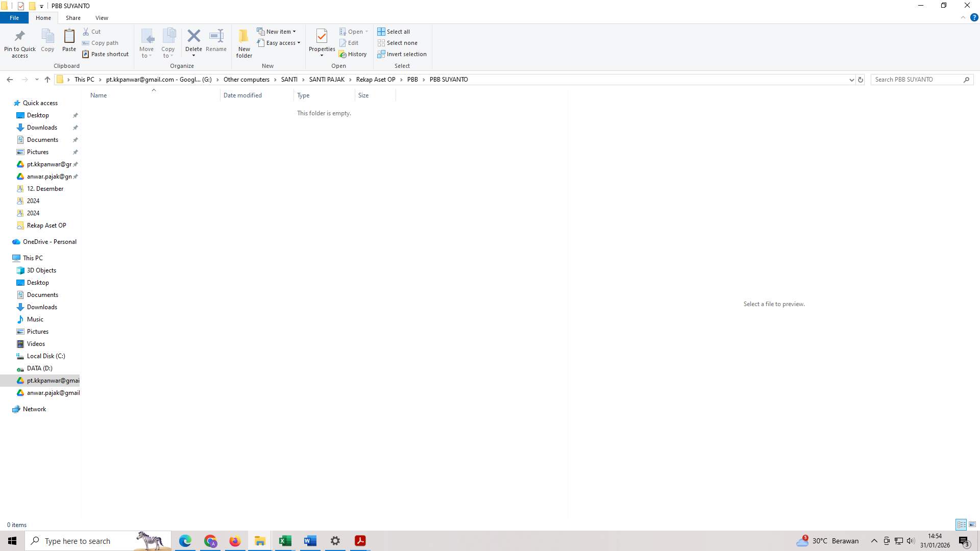Create a New folder using the ribbon icon
980x551 pixels.
tap(243, 43)
